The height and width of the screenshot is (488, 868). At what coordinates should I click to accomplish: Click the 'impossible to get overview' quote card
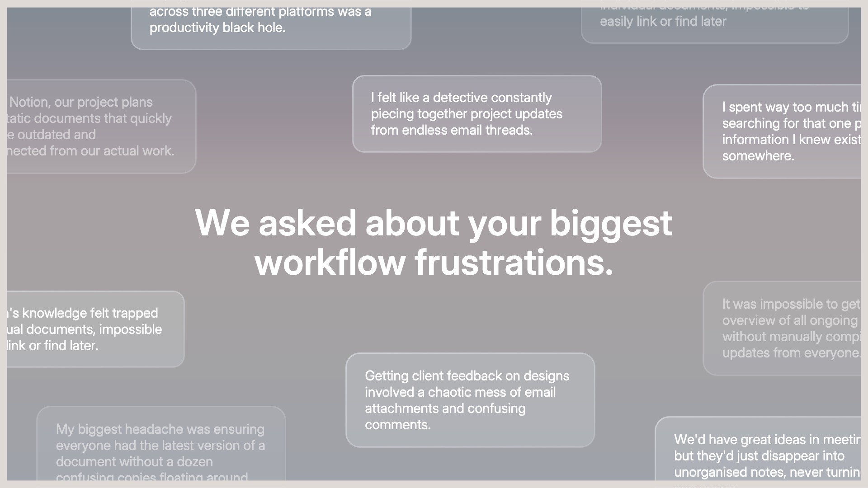pyautogui.click(x=782, y=328)
